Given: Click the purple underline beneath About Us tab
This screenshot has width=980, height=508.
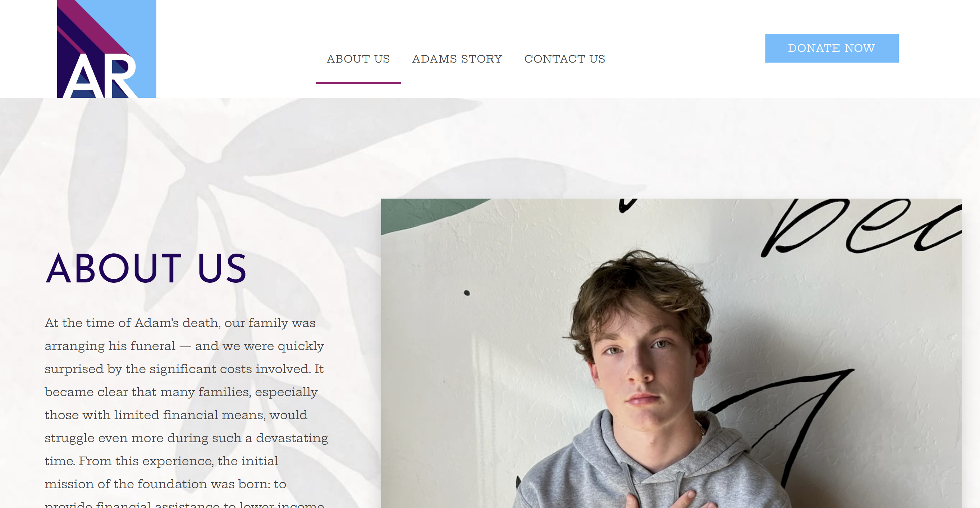Looking at the screenshot, I should coord(358,83).
